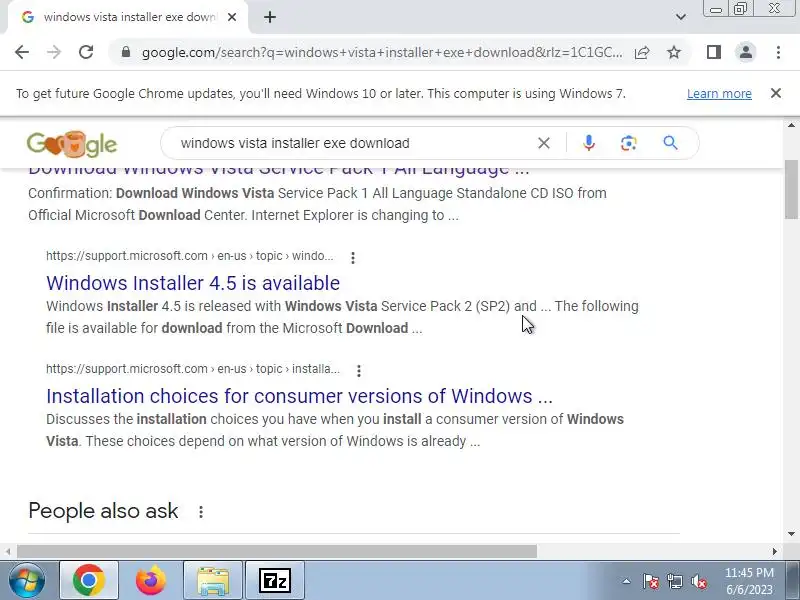Open network status tray icon
Screen dimensions: 800x600
click(674, 581)
